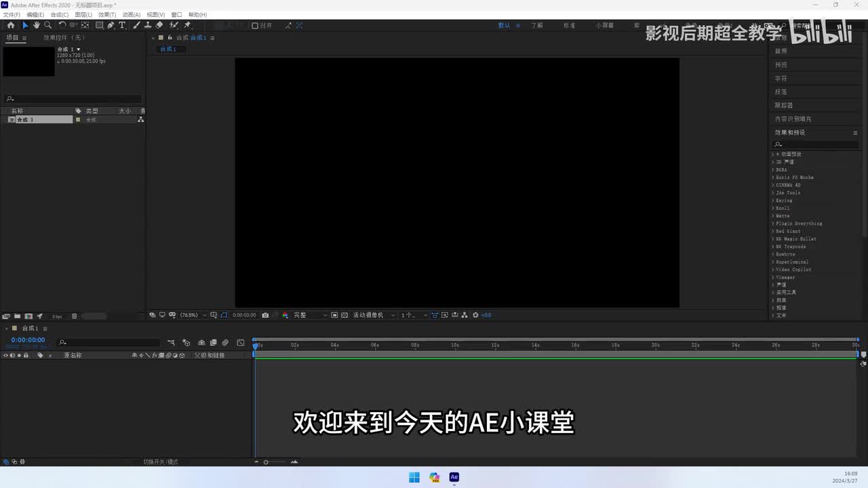
Task: Open the composition mini-flowchart in timeline
Action: [x=171, y=343]
